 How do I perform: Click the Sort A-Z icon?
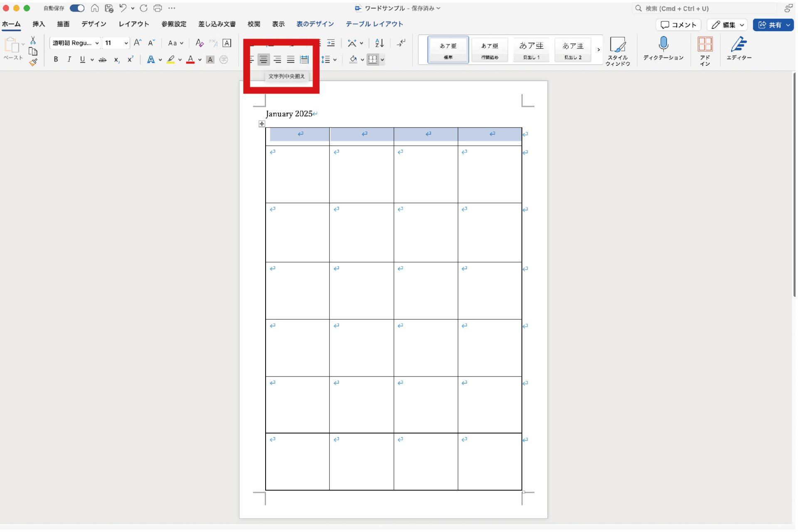coord(379,43)
